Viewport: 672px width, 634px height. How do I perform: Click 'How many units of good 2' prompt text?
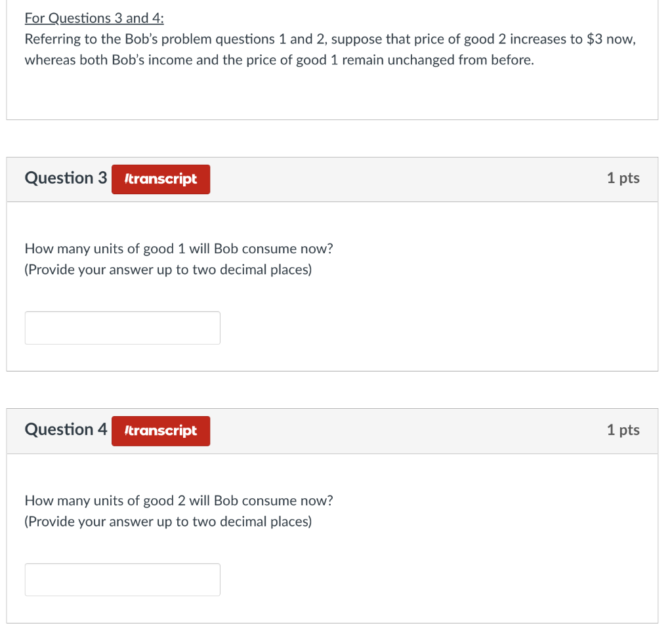pyautogui.click(x=178, y=501)
